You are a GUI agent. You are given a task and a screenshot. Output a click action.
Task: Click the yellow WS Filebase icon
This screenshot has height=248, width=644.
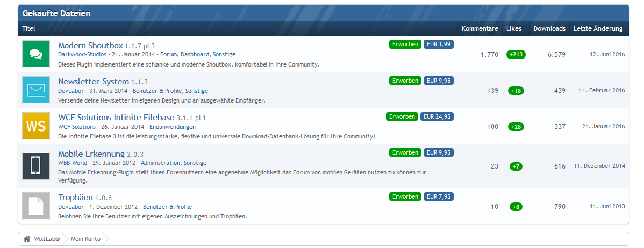36,126
